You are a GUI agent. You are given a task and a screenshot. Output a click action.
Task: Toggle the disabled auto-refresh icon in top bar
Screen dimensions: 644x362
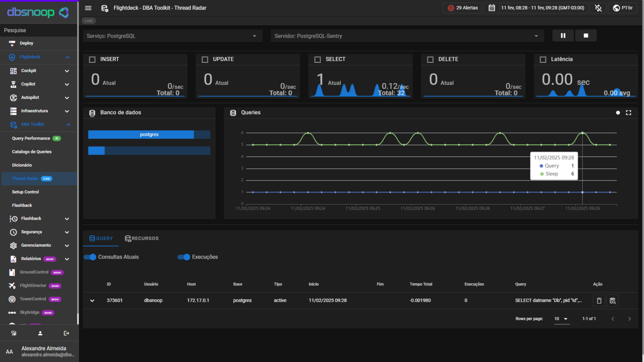[x=598, y=8]
